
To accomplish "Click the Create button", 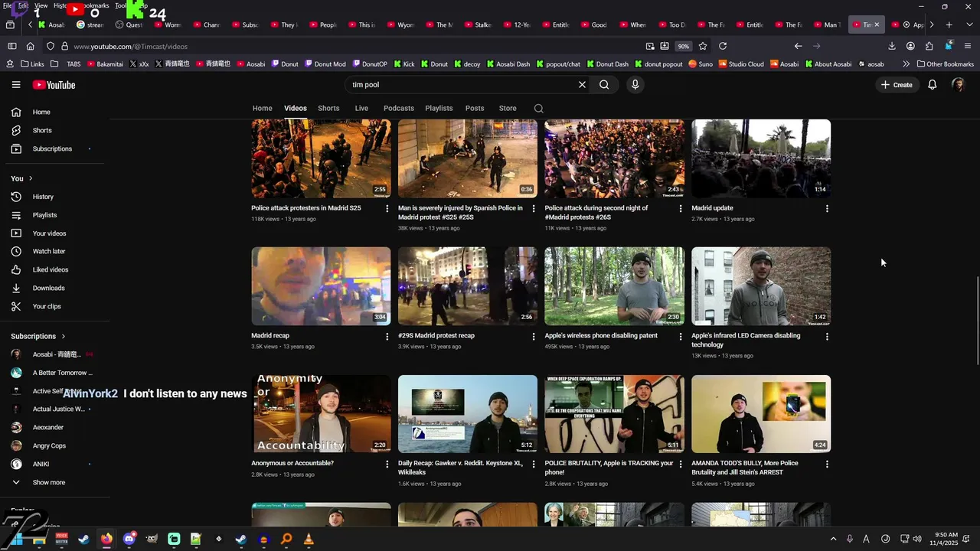I will pos(897,85).
